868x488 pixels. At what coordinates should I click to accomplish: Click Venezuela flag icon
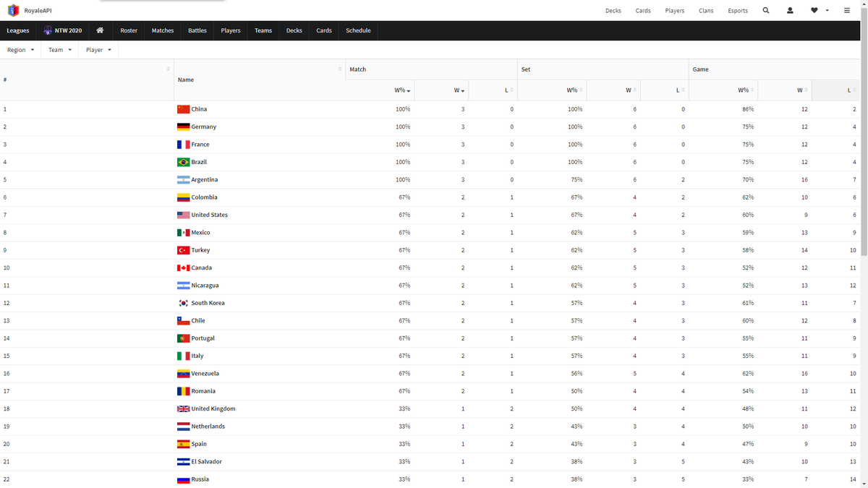tap(184, 374)
